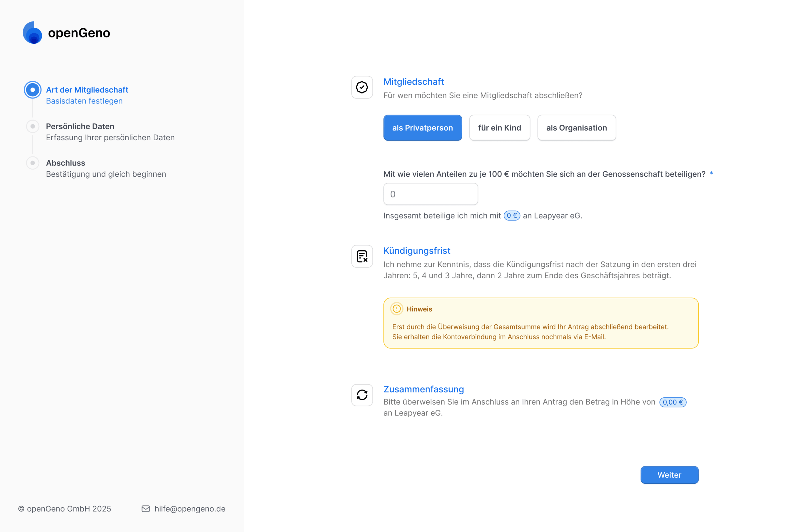Click the Persönliche Daten step circle
Image resolution: width=798 pixels, height=532 pixels.
coord(32,127)
